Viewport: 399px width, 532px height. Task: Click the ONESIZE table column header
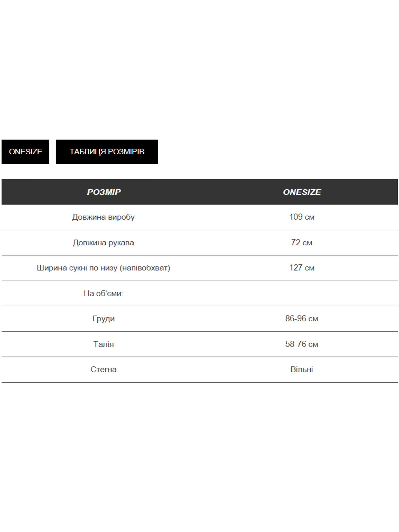coord(302,192)
